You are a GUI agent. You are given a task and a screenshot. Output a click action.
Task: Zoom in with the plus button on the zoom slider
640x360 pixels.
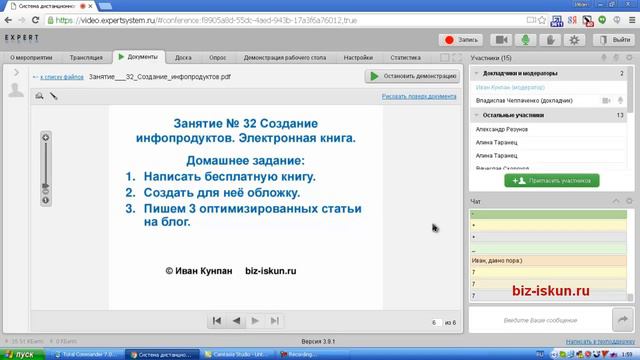46,138
